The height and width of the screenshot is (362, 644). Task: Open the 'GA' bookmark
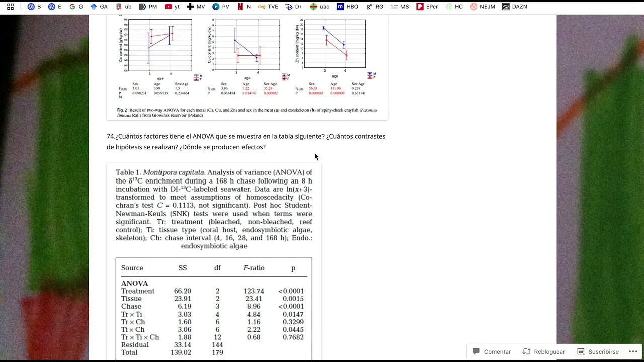pos(99,7)
